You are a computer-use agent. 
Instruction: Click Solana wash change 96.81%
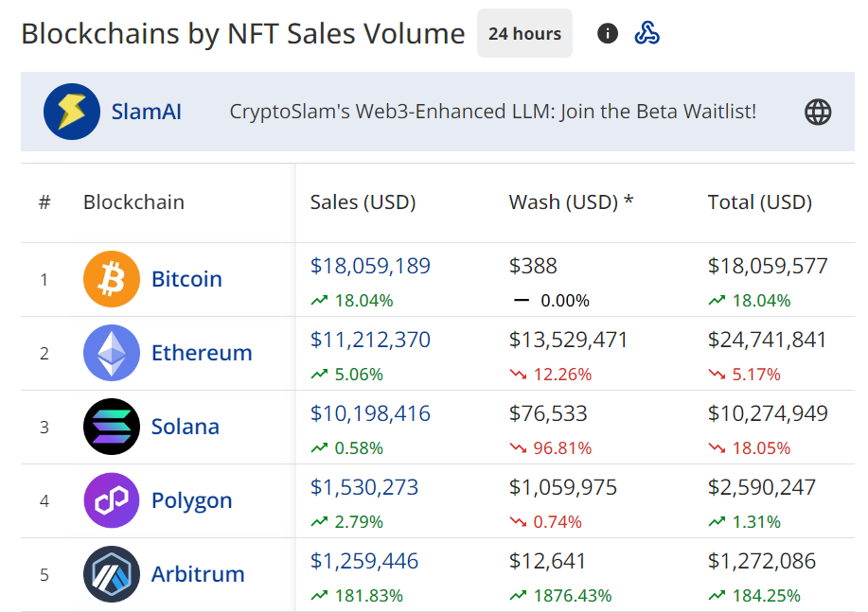tap(562, 448)
